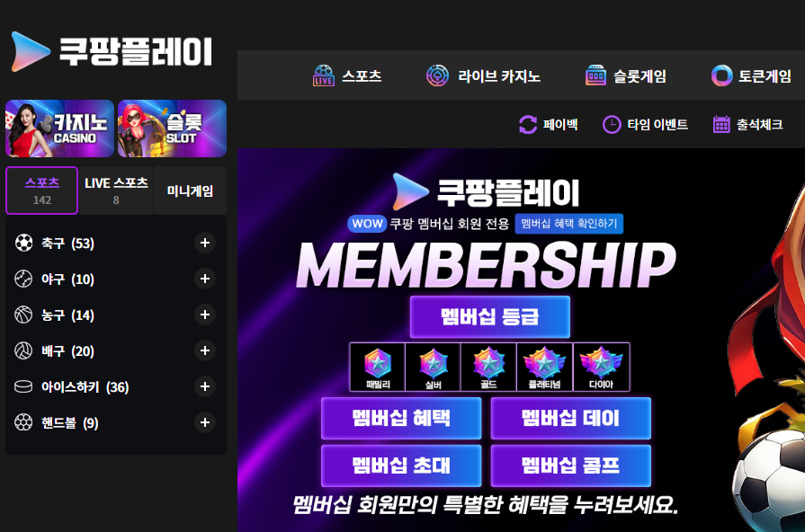
Task: Expand the 핸드볼 (9) section
Action: coord(205,422)
